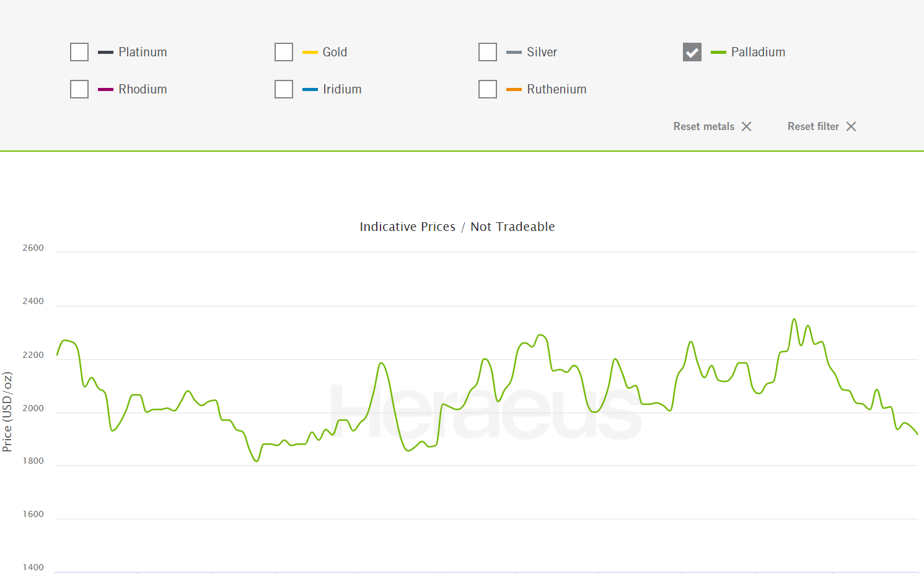The height and width of the screenshot is (574, 924).
Task: Click the Rhodium label text
Action: tap(143, 89)
